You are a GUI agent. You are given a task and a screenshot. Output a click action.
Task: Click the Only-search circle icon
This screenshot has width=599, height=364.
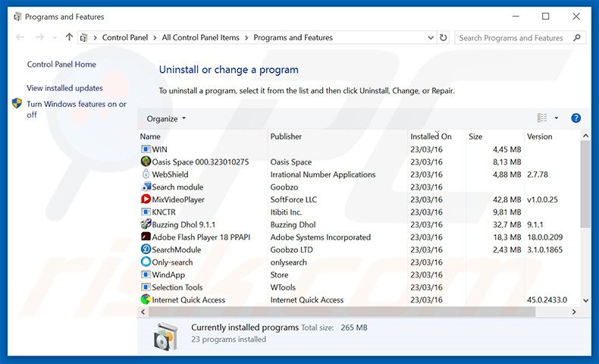[x=146, y=262]
